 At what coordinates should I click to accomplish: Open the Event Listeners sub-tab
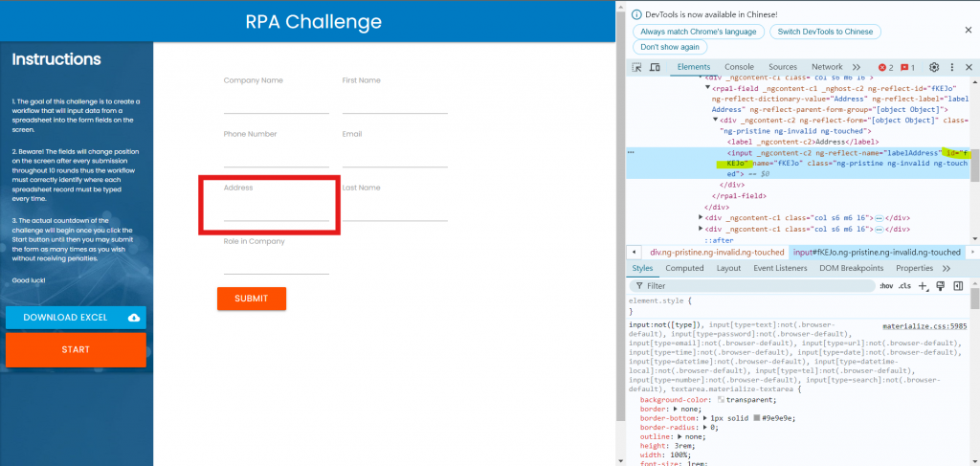[x=781, y=268]
